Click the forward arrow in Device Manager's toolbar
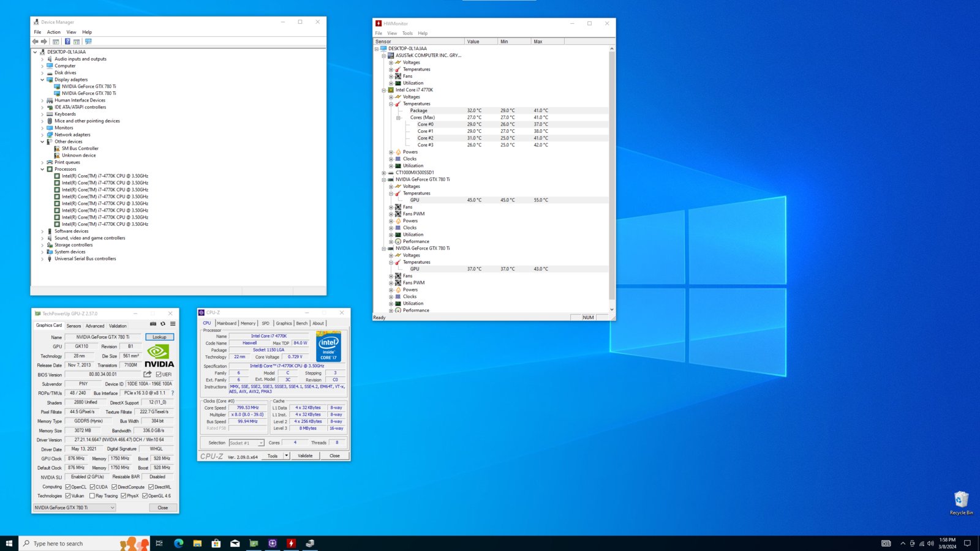This screenshot has width=980, height=551. point(44,42)
